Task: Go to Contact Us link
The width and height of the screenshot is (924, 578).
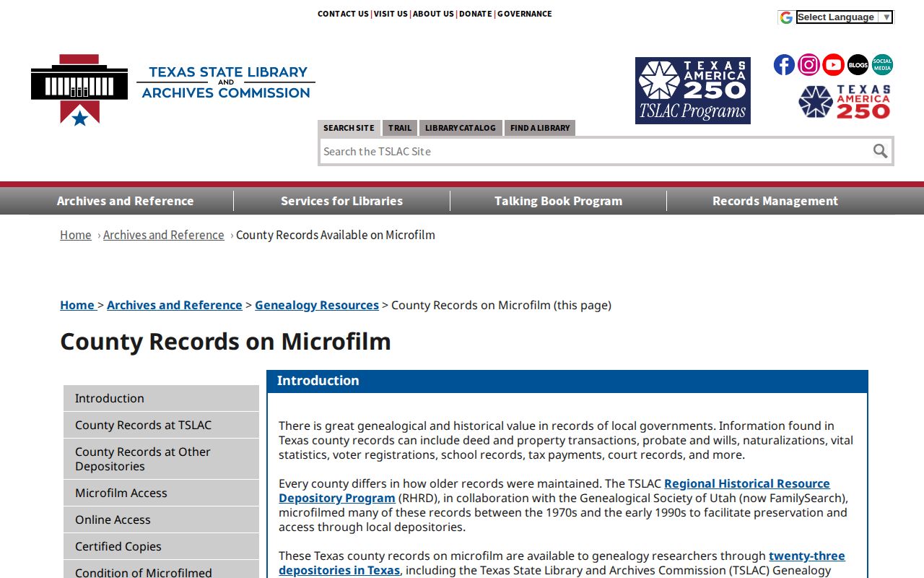Action: [343, 14]
